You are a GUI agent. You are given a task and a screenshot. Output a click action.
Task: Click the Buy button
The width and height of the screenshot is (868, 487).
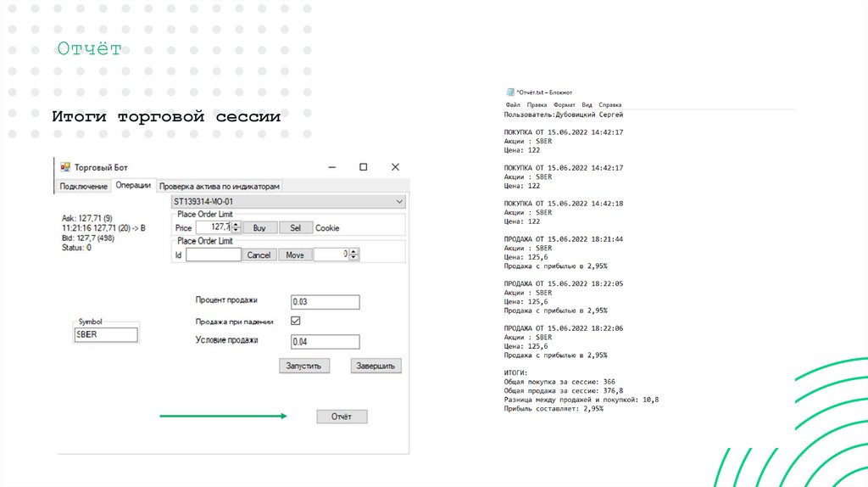pos(259,227)
